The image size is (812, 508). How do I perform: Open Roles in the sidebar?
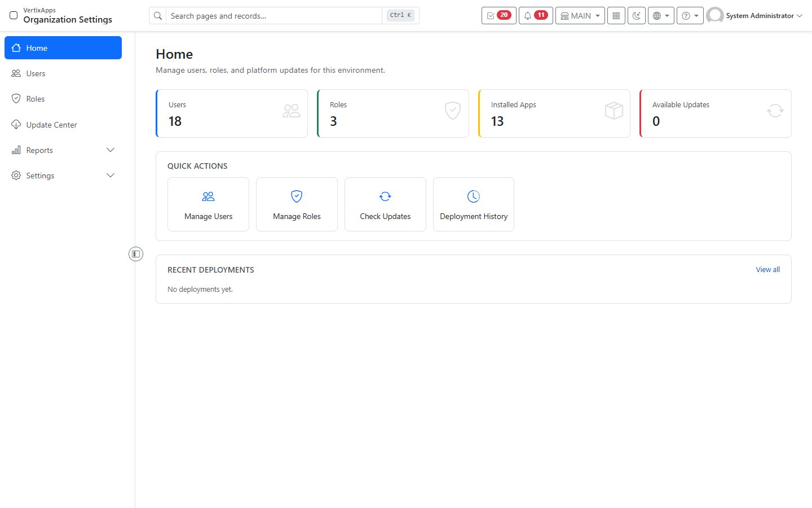tap(63, 99)
